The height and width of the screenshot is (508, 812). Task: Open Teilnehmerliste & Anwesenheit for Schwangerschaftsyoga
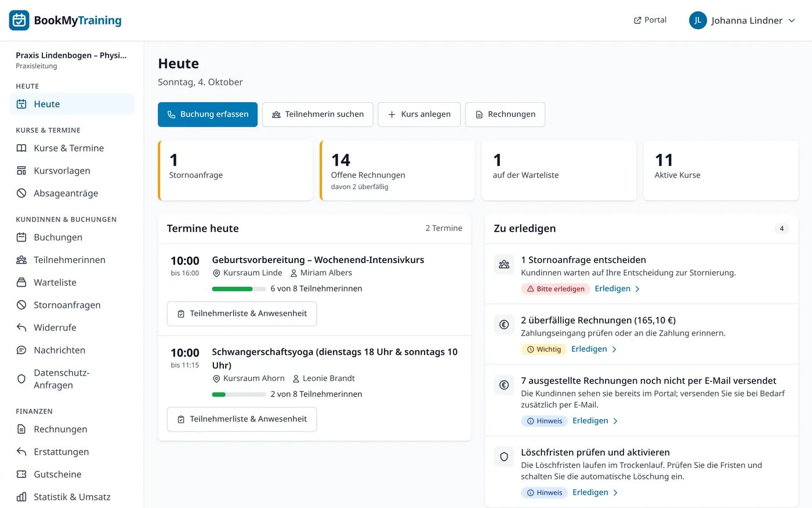click(x=242, y=419)
